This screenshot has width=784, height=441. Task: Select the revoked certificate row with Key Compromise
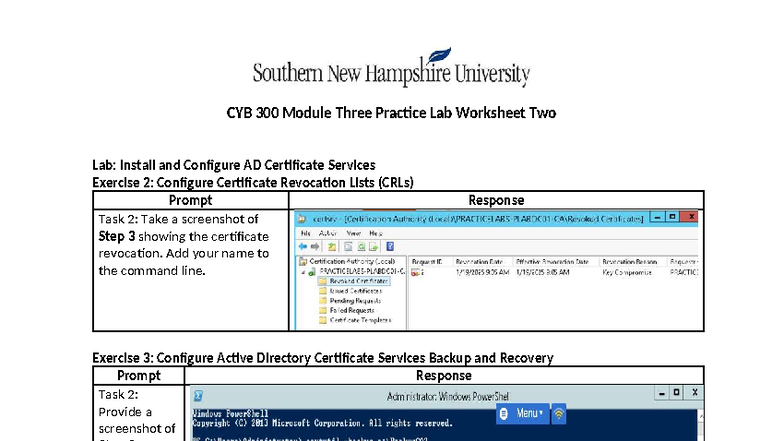pyautogui.click(x=554, y=272)
